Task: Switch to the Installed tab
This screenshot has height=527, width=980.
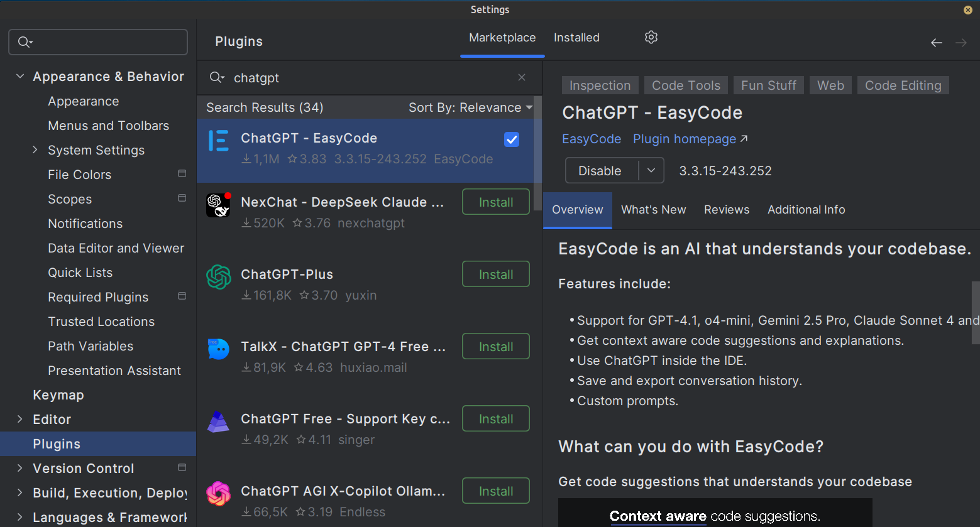Action: (576, 38)
